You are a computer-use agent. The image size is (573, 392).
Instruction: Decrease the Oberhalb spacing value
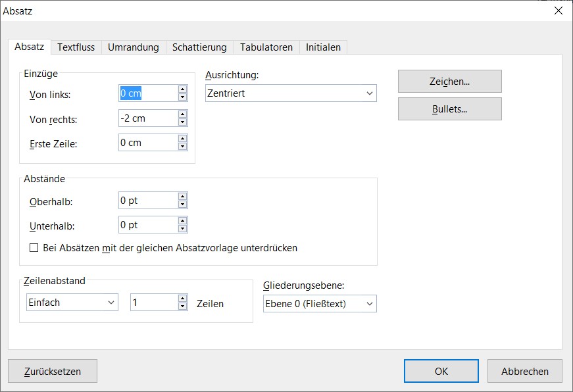point(182,205)
